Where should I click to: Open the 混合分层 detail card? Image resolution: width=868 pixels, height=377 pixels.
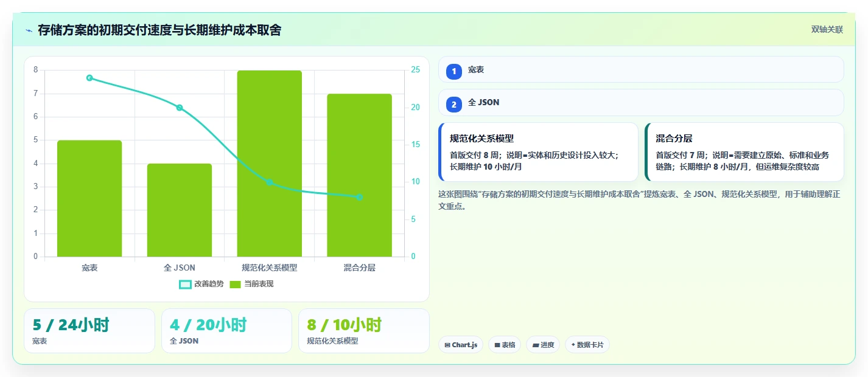744,152
